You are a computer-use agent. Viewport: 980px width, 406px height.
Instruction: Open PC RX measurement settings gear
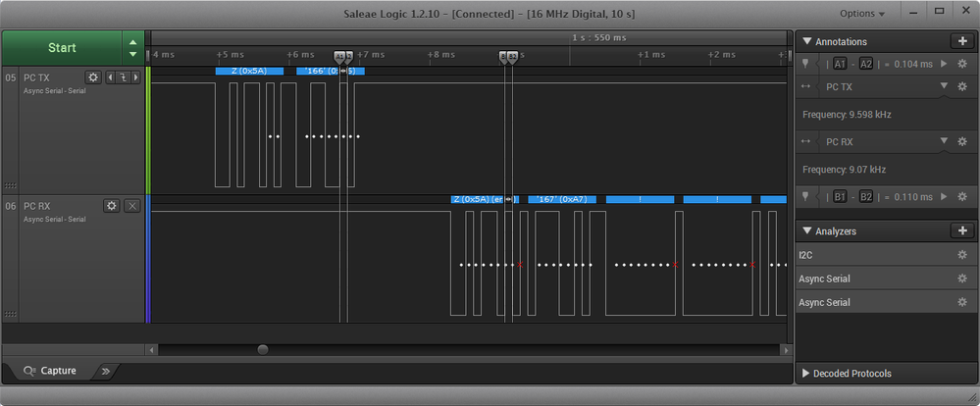pos(962,142)
